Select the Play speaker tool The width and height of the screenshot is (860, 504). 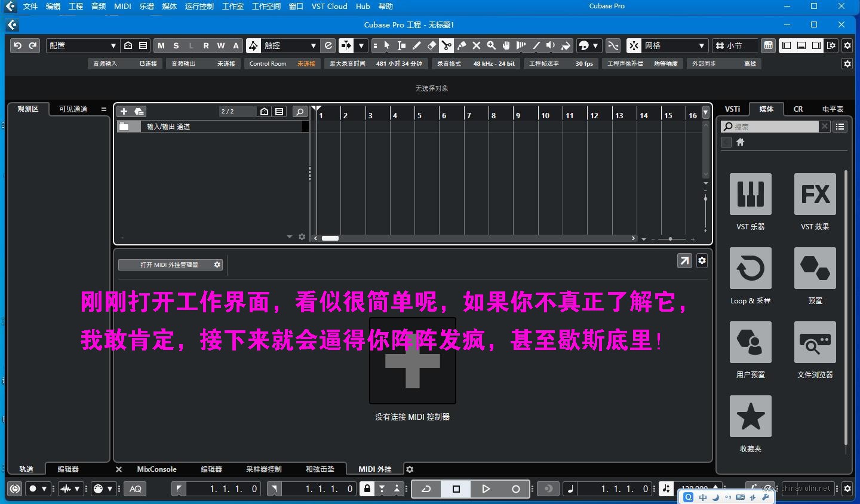(x=551, y=45)
